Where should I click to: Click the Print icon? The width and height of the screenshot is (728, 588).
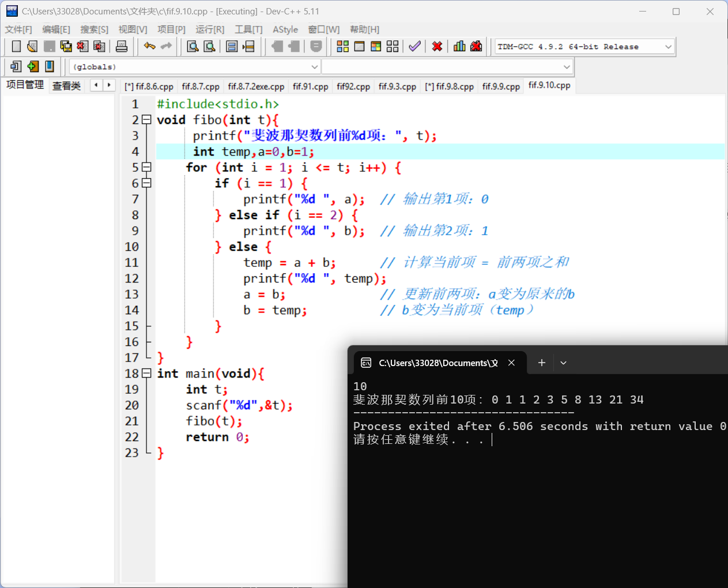coord(122,47)
